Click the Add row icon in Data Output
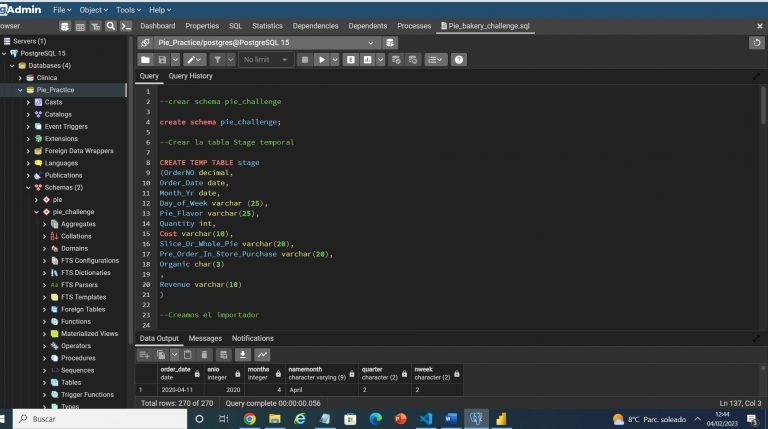Image resolution: width=768 pixels, height=429 pixels. tap(144, 355)
